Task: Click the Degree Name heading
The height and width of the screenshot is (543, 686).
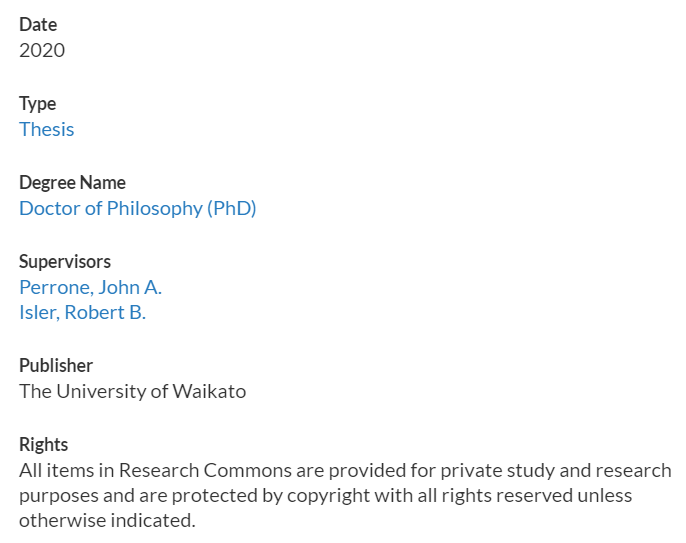Action: click(x=73, y=183)
